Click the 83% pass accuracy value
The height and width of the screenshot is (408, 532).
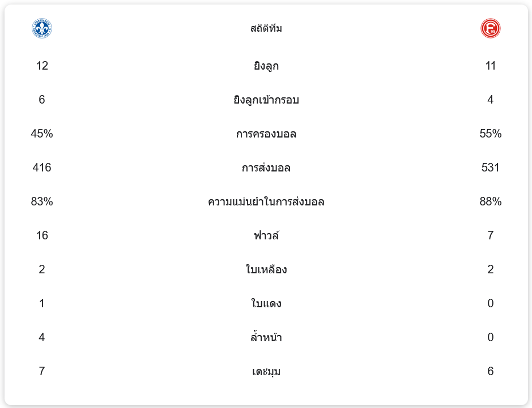[x=42, y=201]
